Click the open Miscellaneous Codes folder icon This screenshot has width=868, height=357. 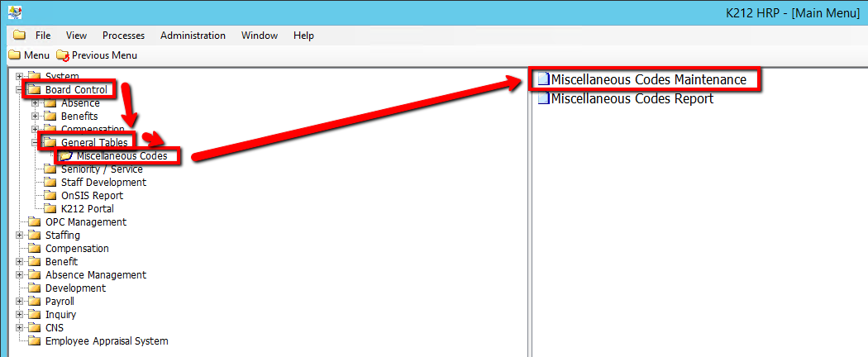point(66,156)
